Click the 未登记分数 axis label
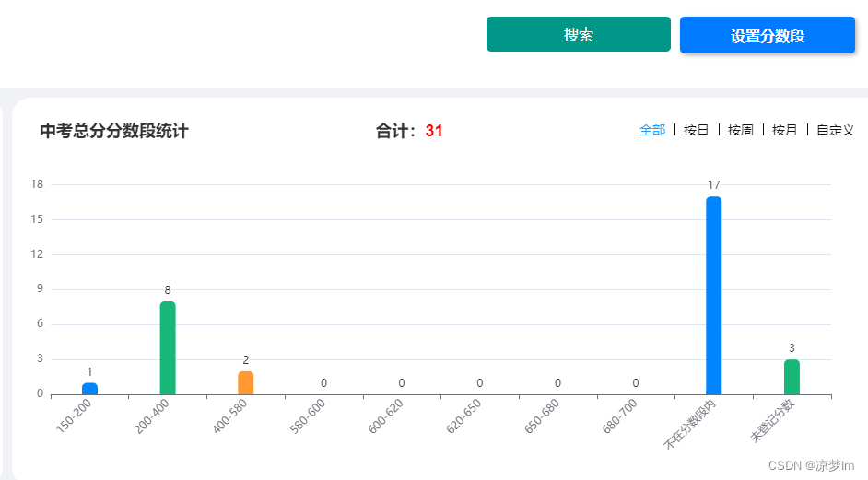 coord(773,421)
